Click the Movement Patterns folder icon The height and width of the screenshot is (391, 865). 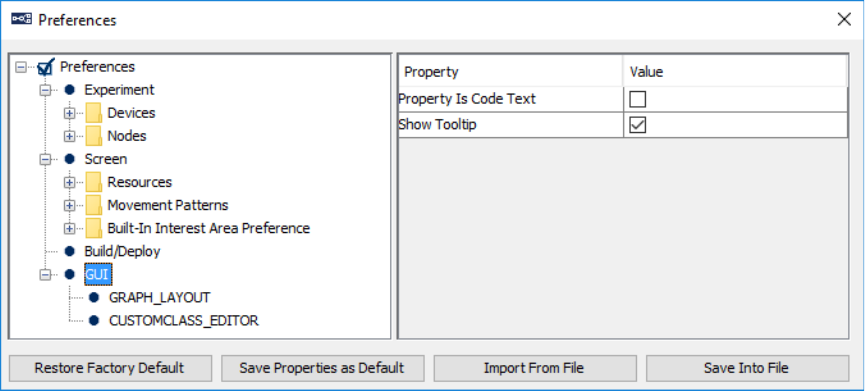94,205
